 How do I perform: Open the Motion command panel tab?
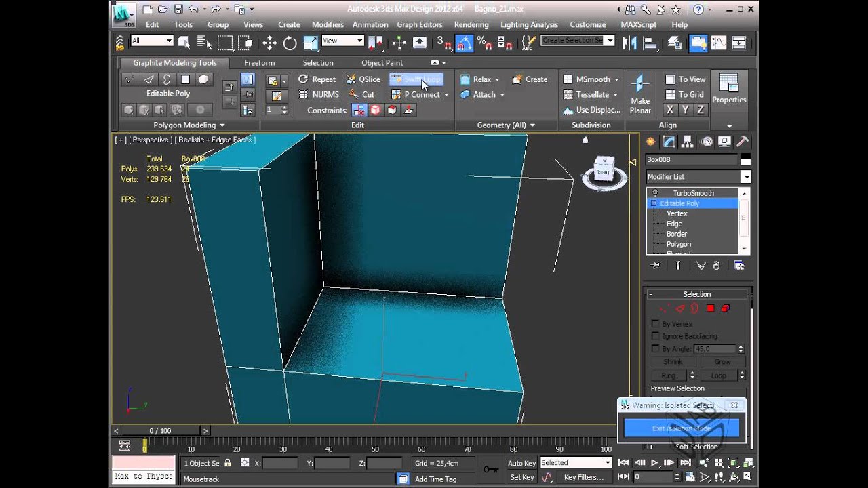(707, 142)
